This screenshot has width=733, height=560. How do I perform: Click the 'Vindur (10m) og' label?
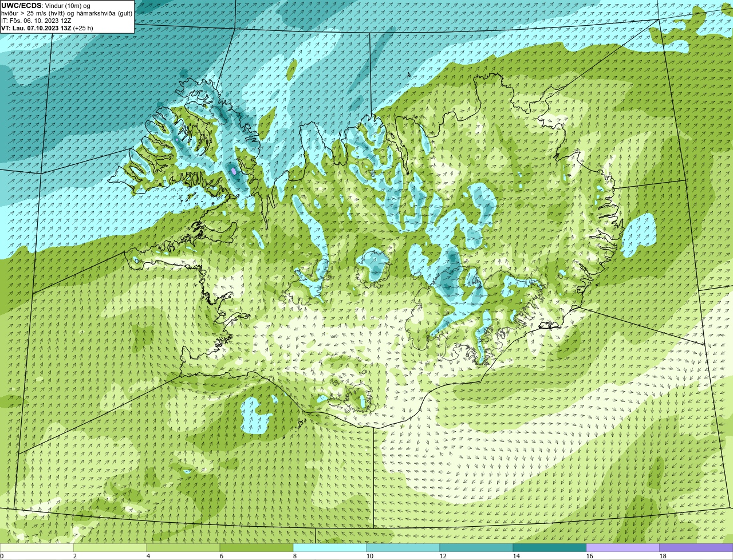(x=68, y=6)
